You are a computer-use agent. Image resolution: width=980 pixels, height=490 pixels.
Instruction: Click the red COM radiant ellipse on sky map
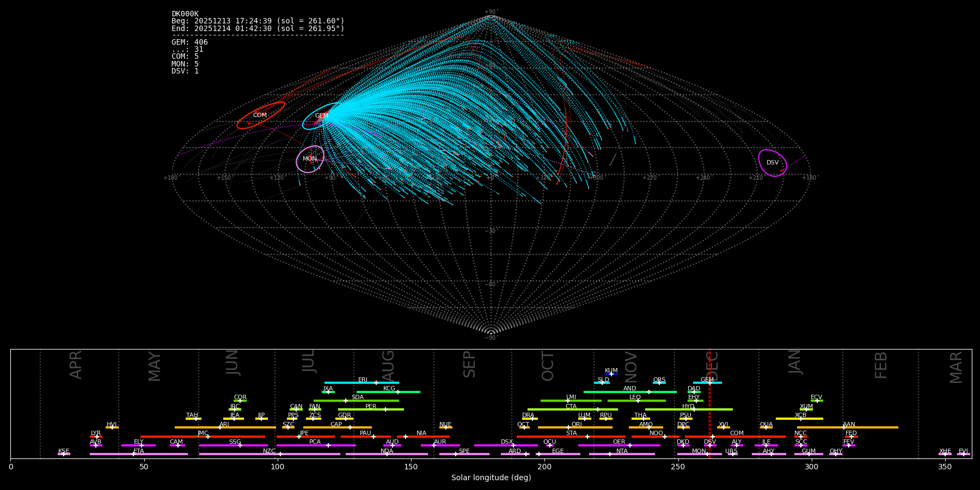(261, 115)
